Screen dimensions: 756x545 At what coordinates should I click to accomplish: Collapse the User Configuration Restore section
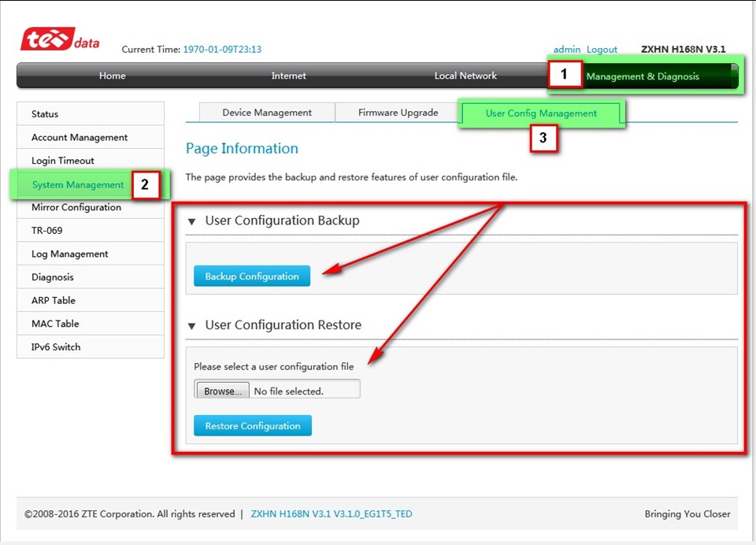(x=192, y=325)
